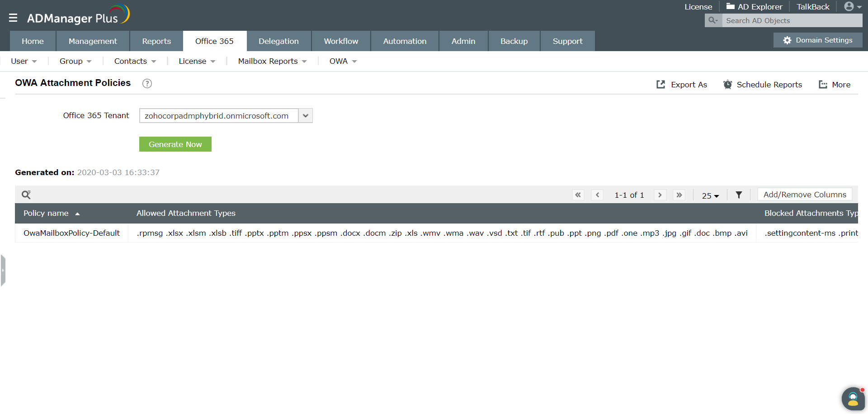Open the hamburger navigation menu

coord(13,18)
